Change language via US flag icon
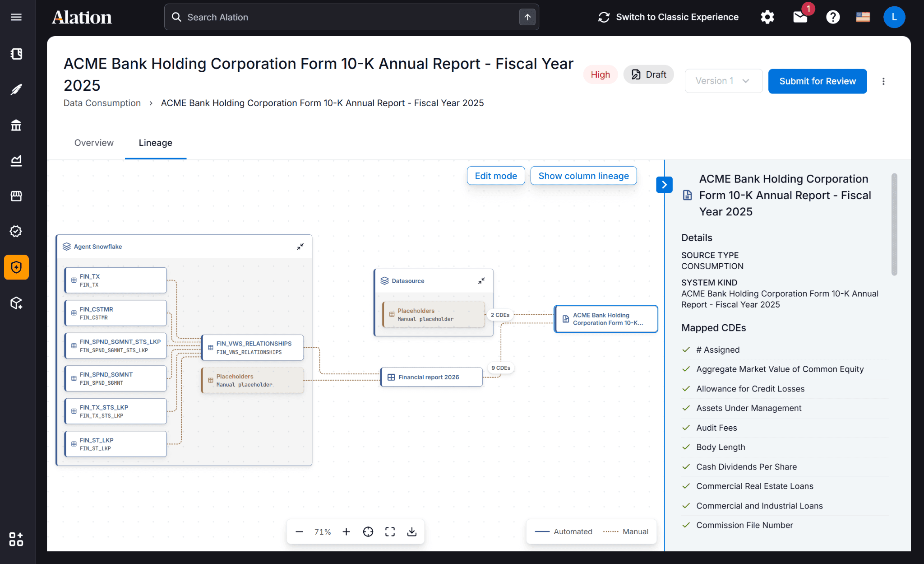 coord(863,17)
